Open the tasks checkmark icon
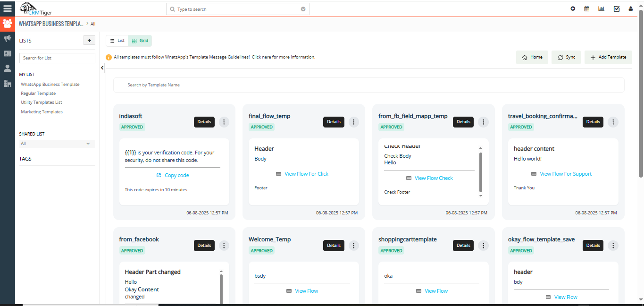 617,8
